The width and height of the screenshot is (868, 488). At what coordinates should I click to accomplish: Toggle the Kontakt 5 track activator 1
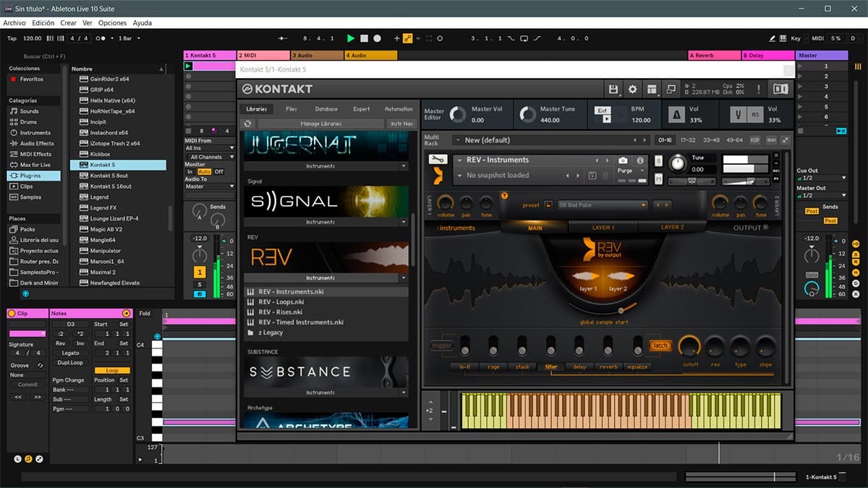[x=199, y=272]
